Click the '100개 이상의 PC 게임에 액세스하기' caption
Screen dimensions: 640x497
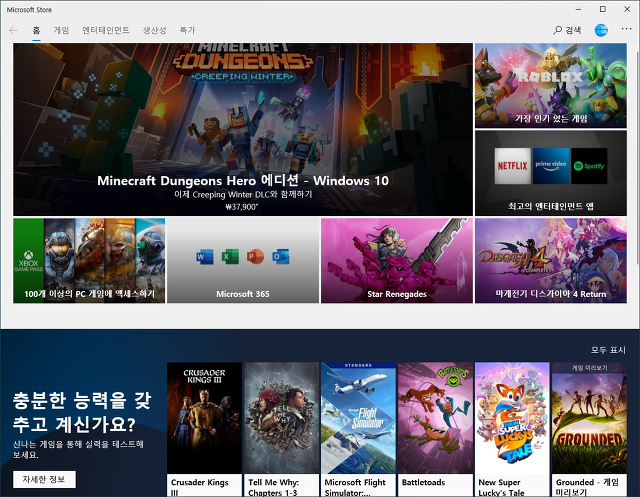[89, 294]
